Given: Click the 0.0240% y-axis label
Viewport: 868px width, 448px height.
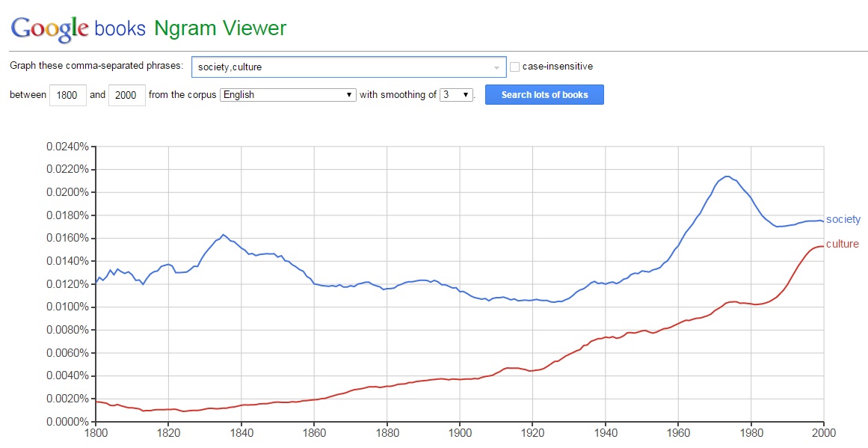Looking at the screenshot, I should click(x=67, y=147).
